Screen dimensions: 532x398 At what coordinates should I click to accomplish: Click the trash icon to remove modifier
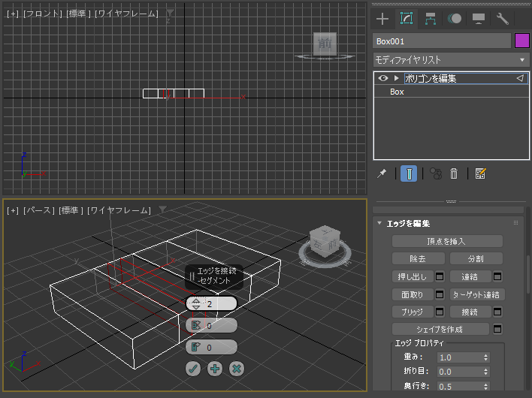(454, 173)
